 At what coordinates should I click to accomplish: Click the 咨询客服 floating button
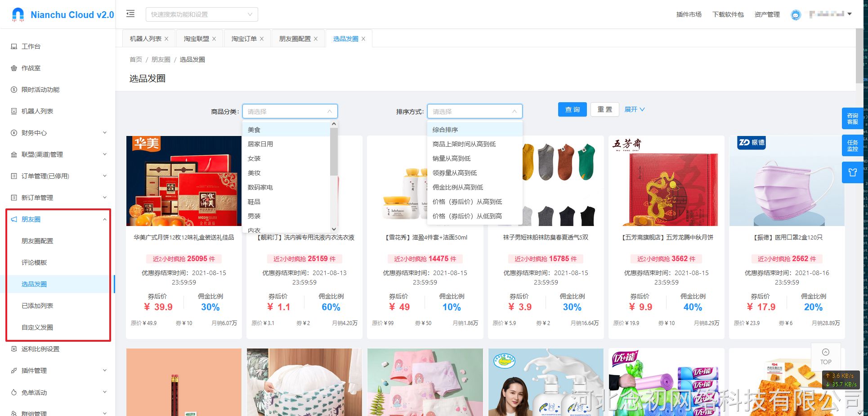click(x=852, y=119)
